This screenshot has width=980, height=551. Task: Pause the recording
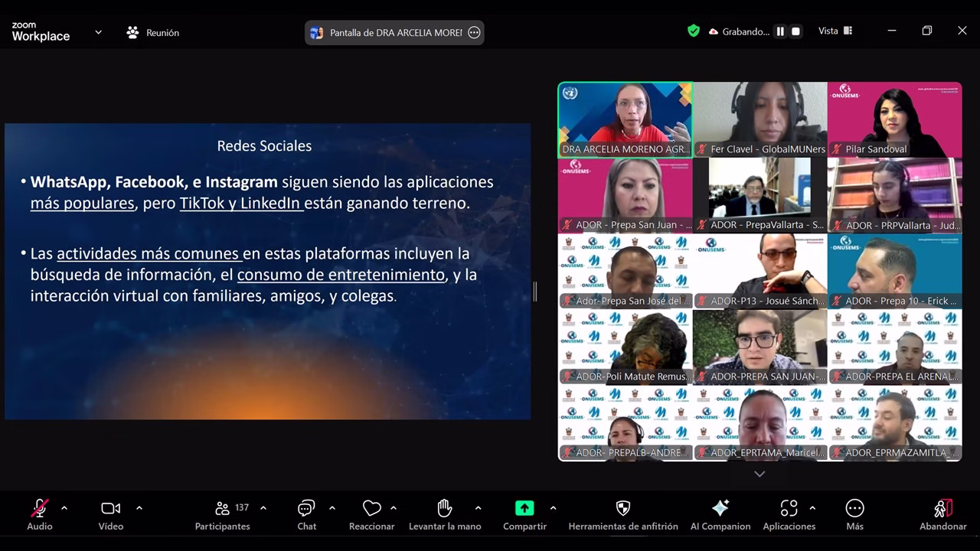tap(780, 31)
